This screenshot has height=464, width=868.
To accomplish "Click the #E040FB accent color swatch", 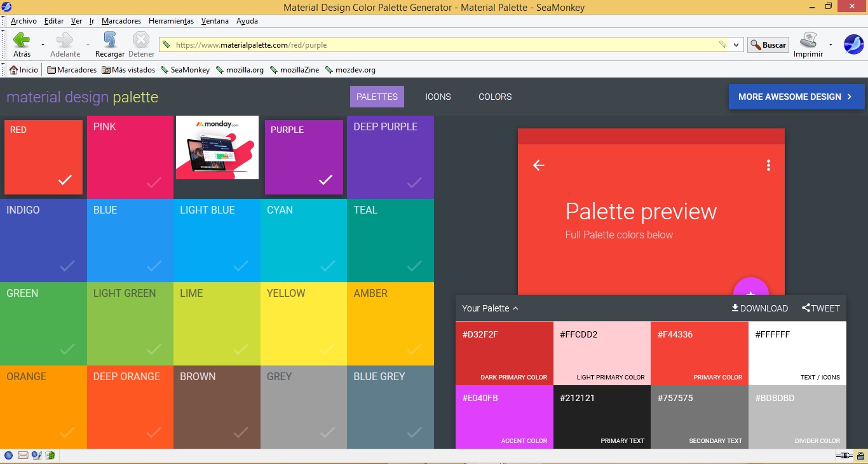I will coord(504,416).
